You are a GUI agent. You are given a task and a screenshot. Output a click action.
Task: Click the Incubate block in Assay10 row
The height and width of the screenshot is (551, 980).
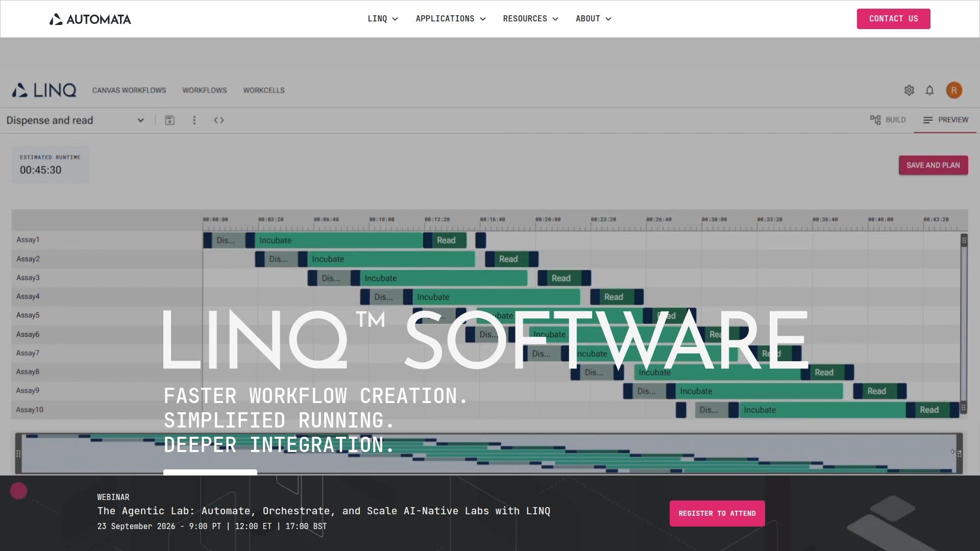pyautogui.click(x=822, y=410)
